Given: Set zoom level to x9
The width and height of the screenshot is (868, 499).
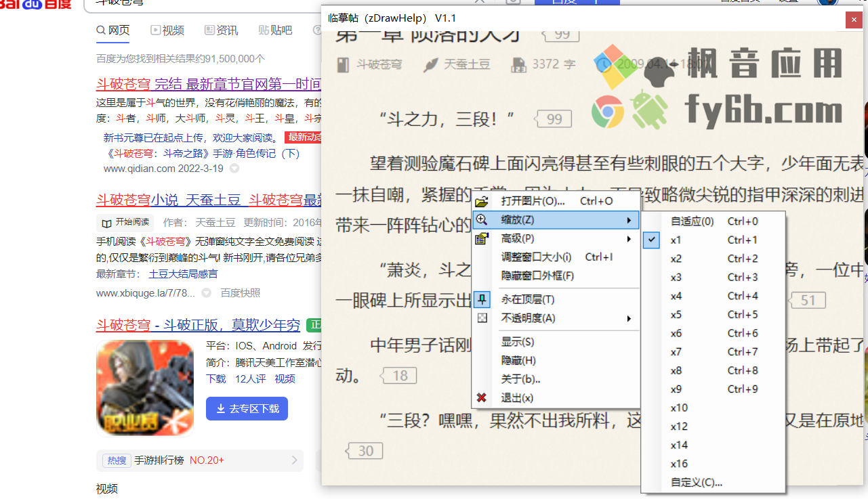Looking at the screenshot, I should (713, 389).
